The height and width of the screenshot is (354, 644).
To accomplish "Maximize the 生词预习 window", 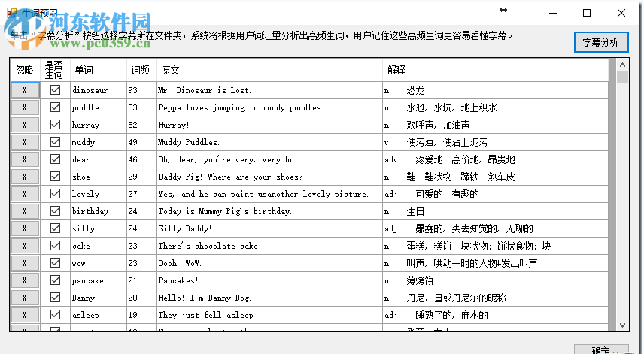I will pos(587,13).
